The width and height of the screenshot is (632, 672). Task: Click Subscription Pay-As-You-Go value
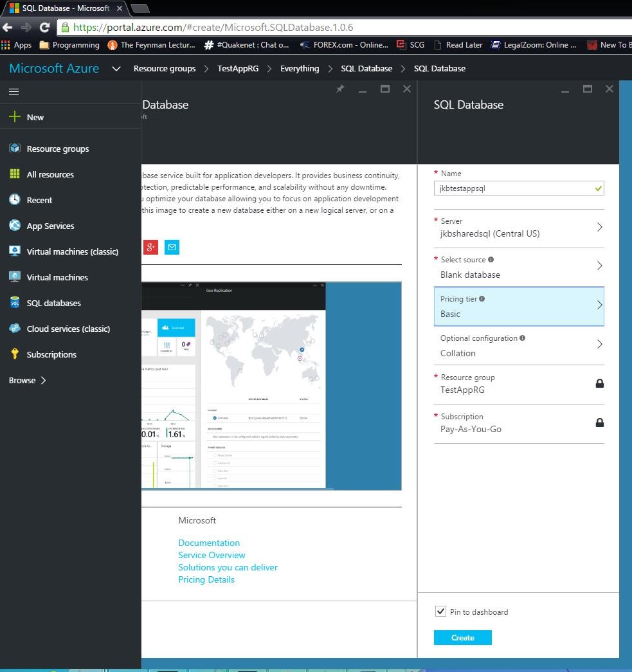coord(471,429)
